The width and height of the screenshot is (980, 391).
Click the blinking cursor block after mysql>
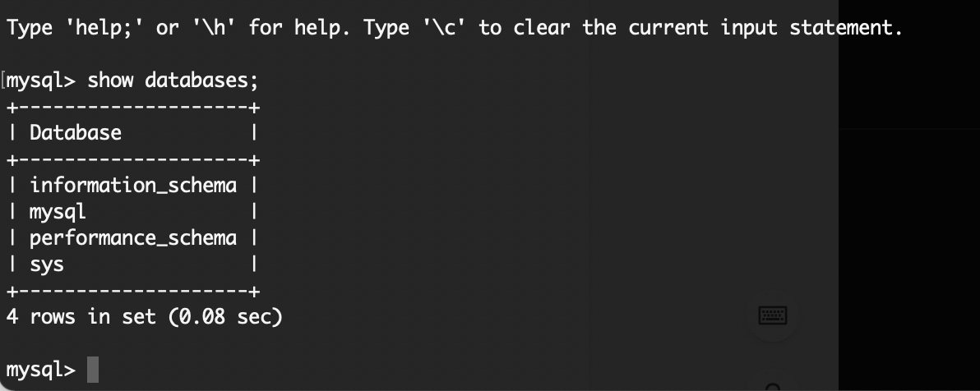pyautogui.click(x=93, y=369)
